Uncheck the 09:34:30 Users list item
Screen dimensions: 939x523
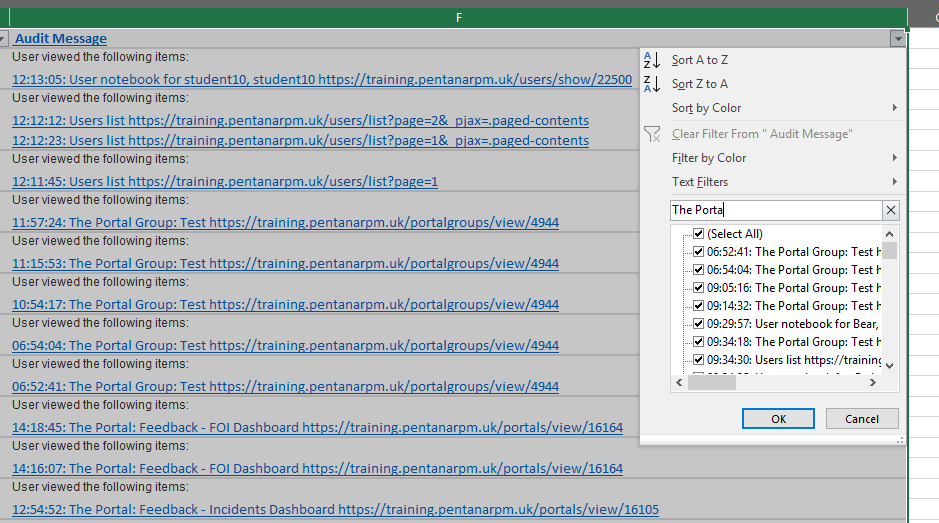[698, 359]
